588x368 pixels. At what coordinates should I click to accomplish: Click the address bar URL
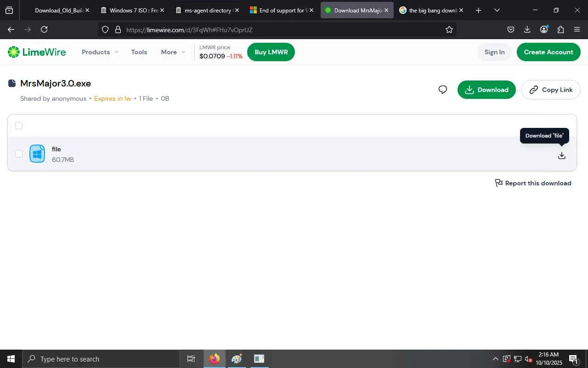[189, 30]
